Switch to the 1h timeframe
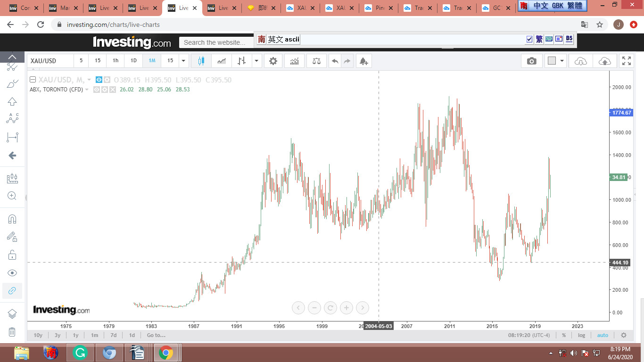 coord(116,61)
